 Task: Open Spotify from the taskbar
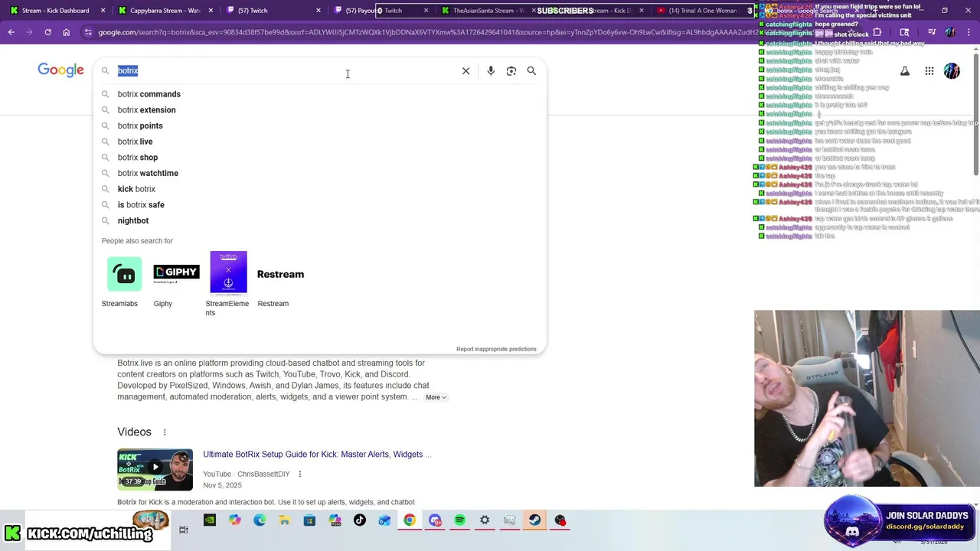tap(459, 520)
